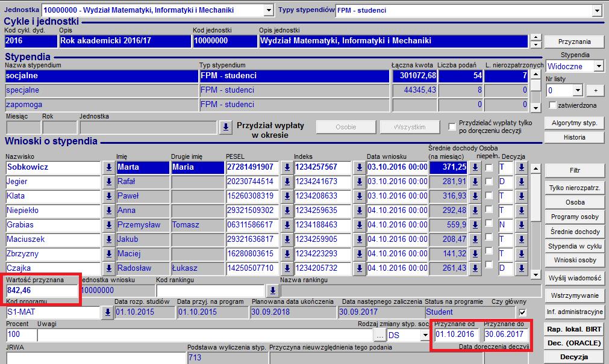This screenshot has height=364, width=609.
Task: Open the Nr listy dropdown
Action: tap(578, 91)
